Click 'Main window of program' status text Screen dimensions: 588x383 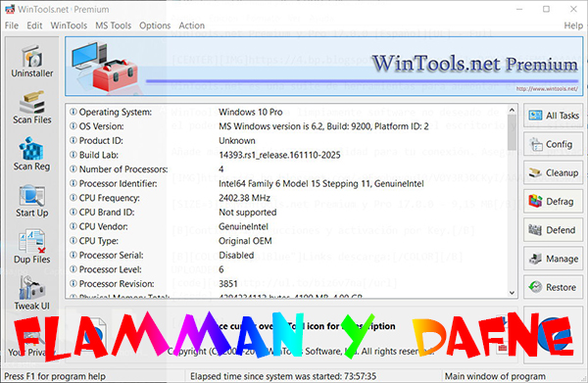495,376
